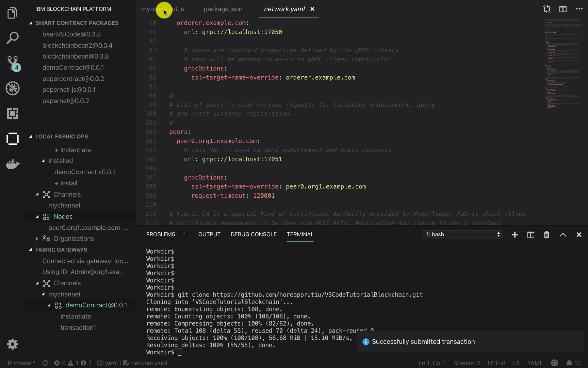The image size is (588, 368).
Task: Click the master* git branch indicator
Action: 21,363
